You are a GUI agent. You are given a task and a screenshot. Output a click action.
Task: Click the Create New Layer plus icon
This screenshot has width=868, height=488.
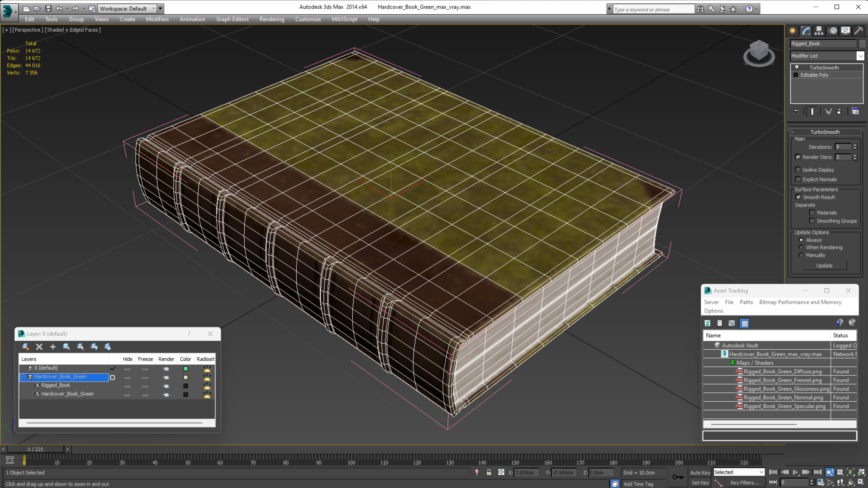[x=53, y=347]
